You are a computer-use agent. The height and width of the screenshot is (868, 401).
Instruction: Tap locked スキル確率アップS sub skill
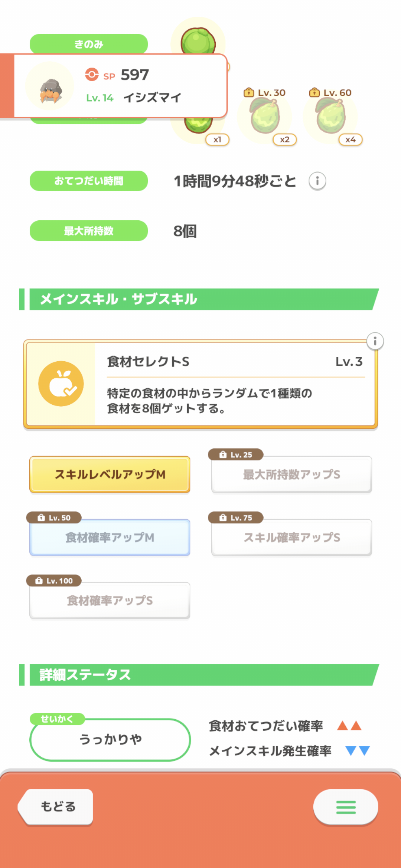pyautogui.click(x=291, y=537)
